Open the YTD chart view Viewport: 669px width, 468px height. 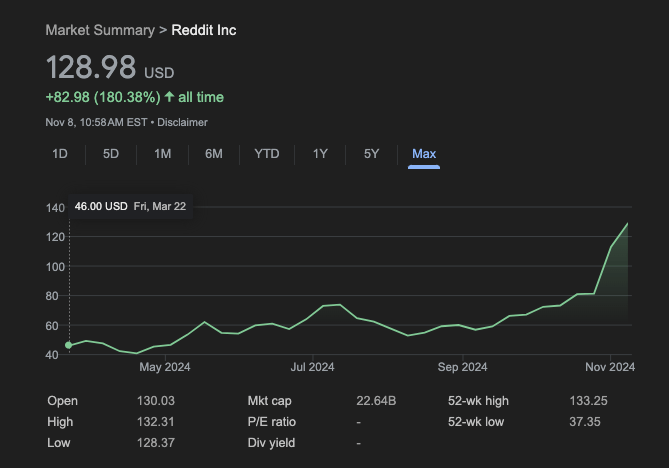click(x=267, y=154)
